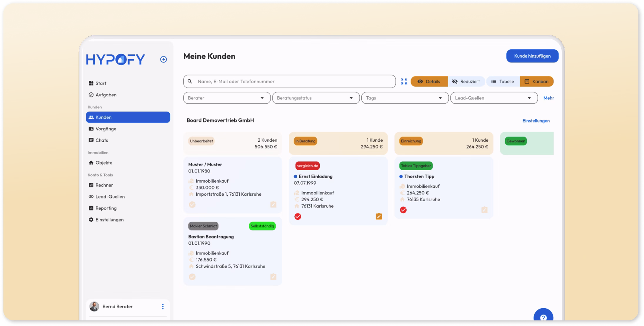Viewport: 644px width, 326px height.
Task: Click Bernd Berater's avatar picture
Action: pyautogui.click(x=94, y=306)
